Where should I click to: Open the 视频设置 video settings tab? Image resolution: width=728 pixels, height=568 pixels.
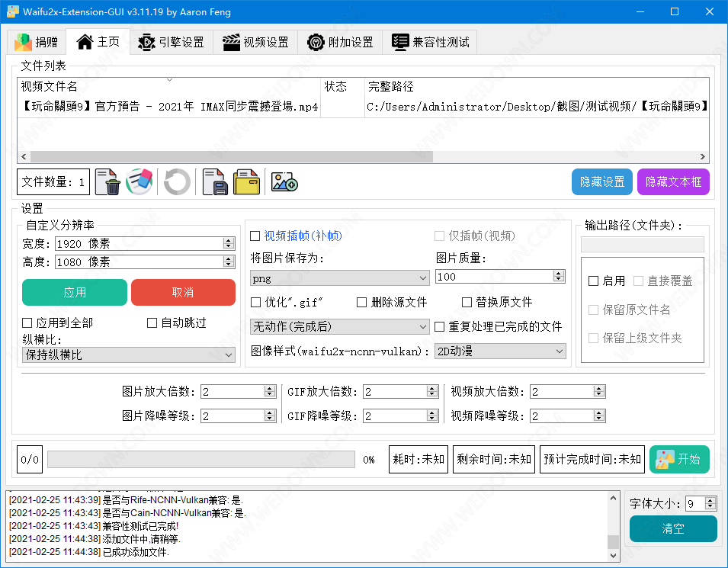coord(255,42)
